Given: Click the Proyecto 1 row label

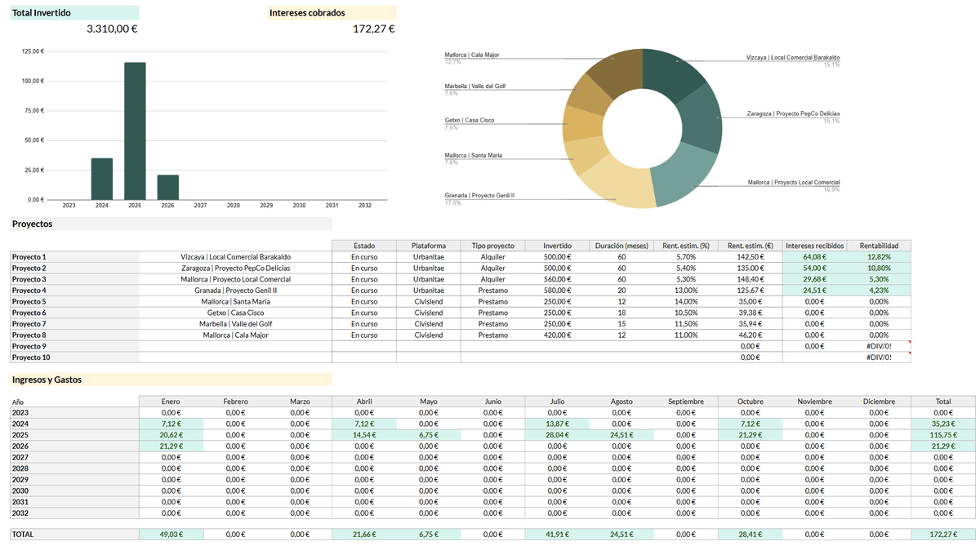Looking at the screenshot, I should 74,257.
